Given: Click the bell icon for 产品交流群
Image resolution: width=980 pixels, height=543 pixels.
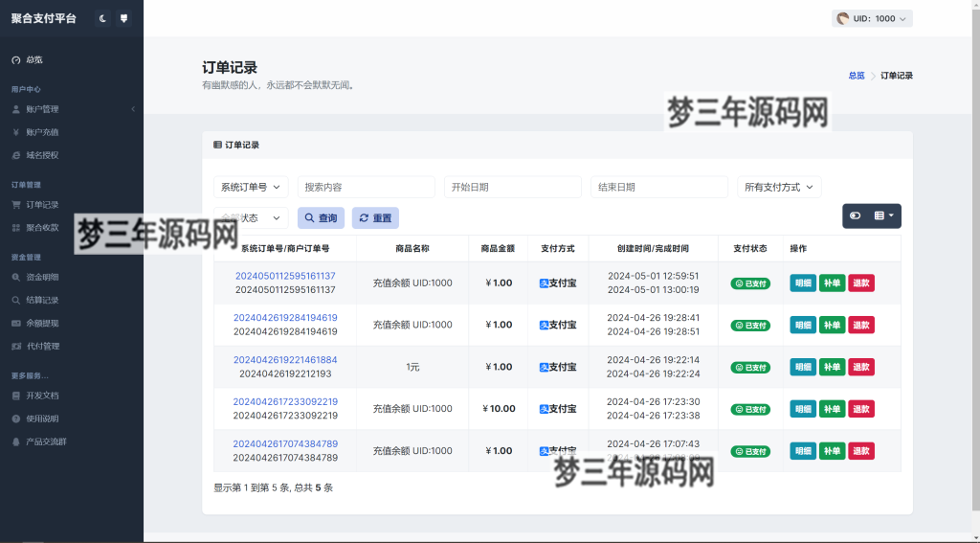Looking at the screenshot, I should (x=15, y=441).
